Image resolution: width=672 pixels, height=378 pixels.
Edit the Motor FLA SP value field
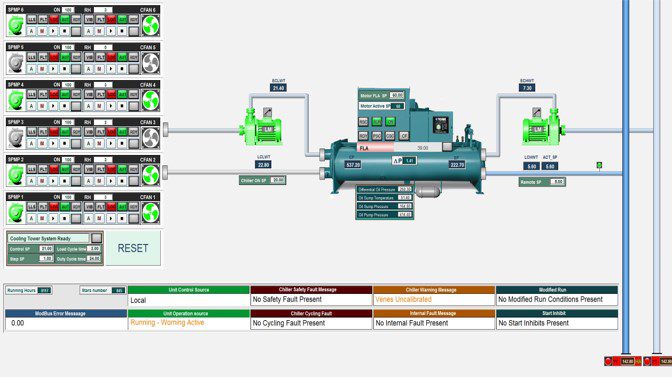tap(397, 95)
